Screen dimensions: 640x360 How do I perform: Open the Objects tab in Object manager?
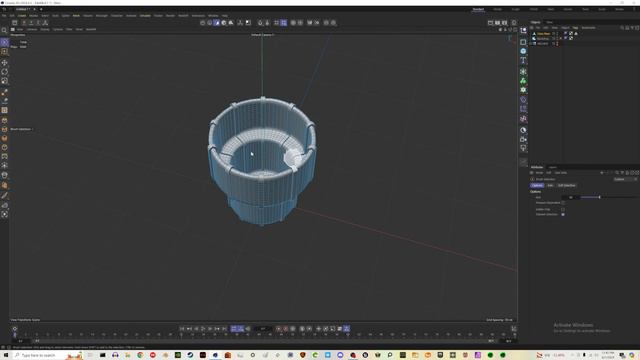point(536,22)
